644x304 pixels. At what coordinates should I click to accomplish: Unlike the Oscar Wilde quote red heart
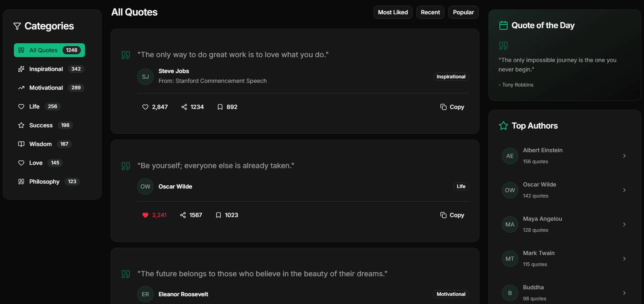145,215
